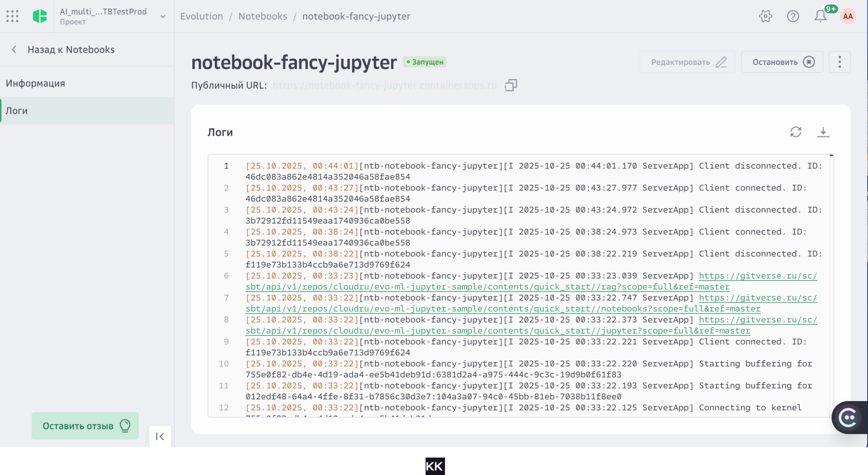This screenshot has height=475, width=868.
Task: Open the settings gear icon
Action: (x=765, y=16)
